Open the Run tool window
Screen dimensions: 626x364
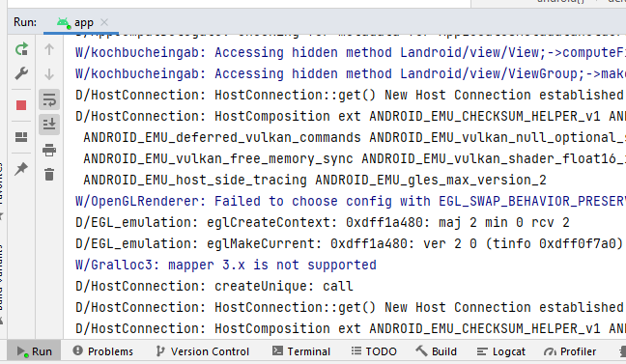[x=35, y=351]
